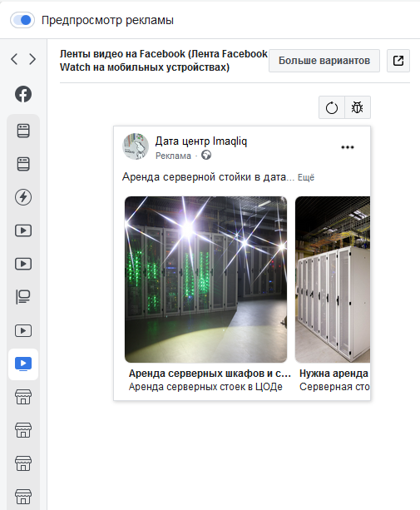The height and width of the screenshot is (510, 420).
Task: Expand ad text with Ещё link
Action: click(306, 177)
